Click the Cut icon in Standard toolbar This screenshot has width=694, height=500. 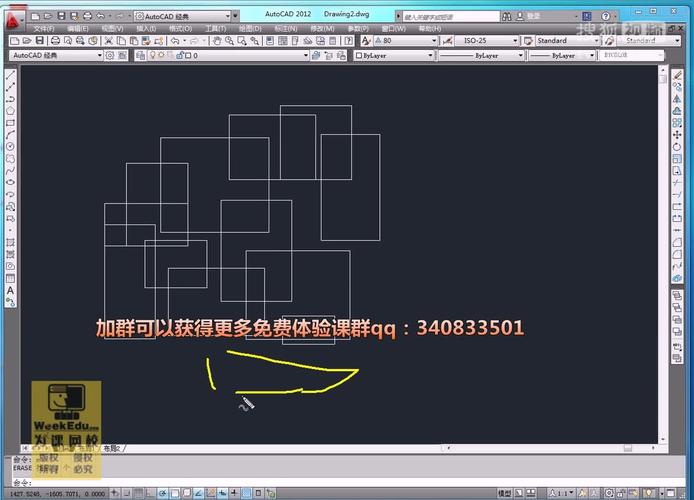coord(108,41)
